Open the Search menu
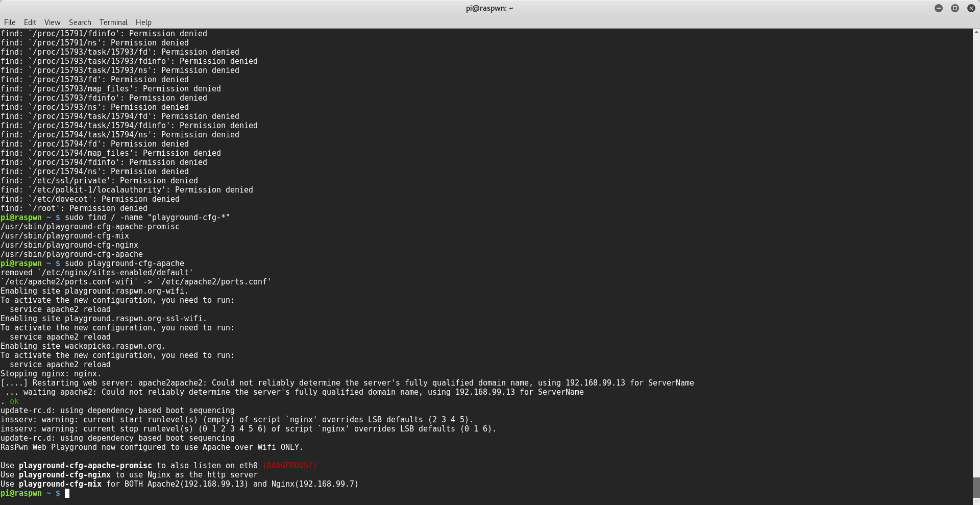 pyautogui.click(x=80, y=22)
